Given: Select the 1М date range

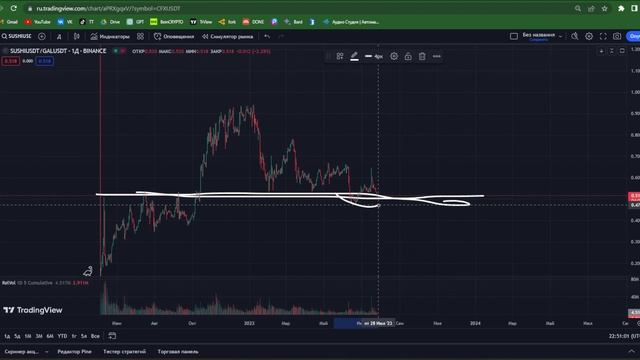Looking at the screenshot, I should tap(28, 336).
